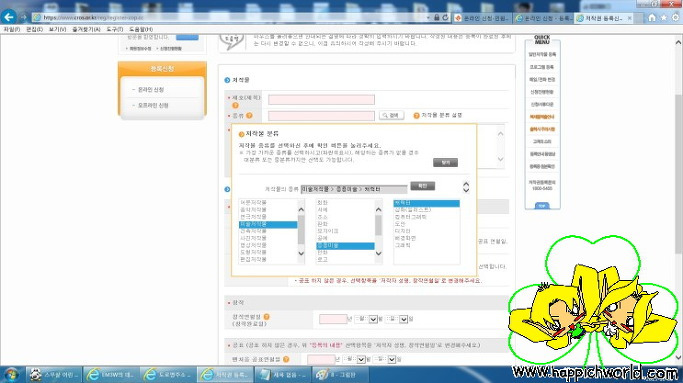Screen dimensions: 683x383
Task: Open the 제목 없음 Notepad taskbar item
Action: click(283, 374)
